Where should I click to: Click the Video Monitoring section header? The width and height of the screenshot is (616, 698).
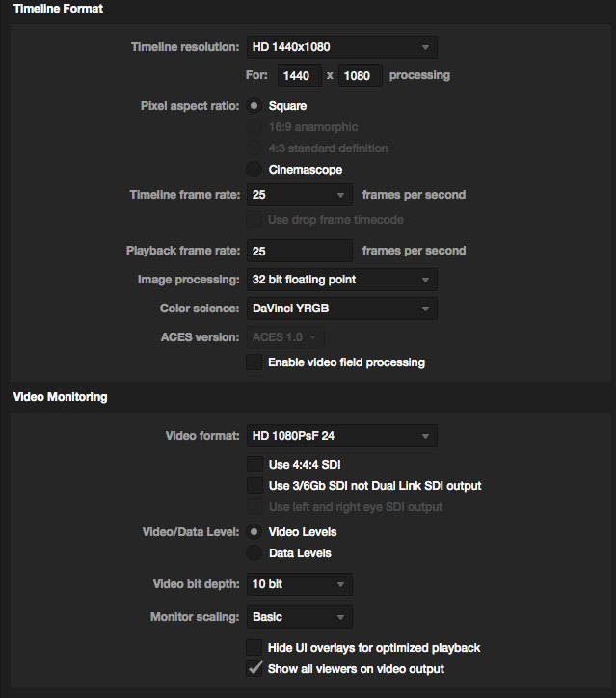[x=60, y=397]
